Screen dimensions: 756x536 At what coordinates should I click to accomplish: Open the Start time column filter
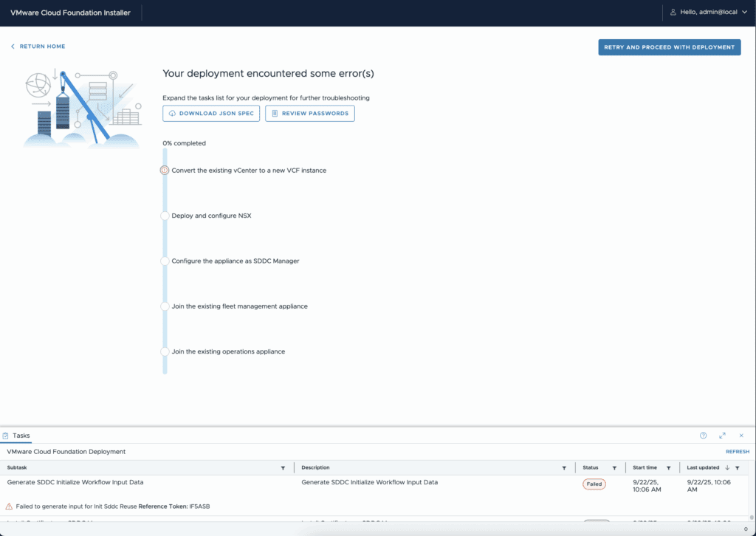(668, 468)
